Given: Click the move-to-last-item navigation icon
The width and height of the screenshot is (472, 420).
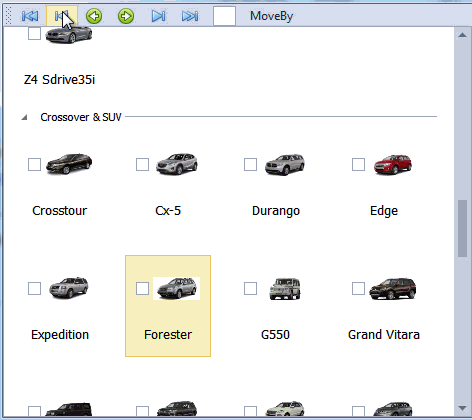Looking at the screenshot, I should (190, 16).
